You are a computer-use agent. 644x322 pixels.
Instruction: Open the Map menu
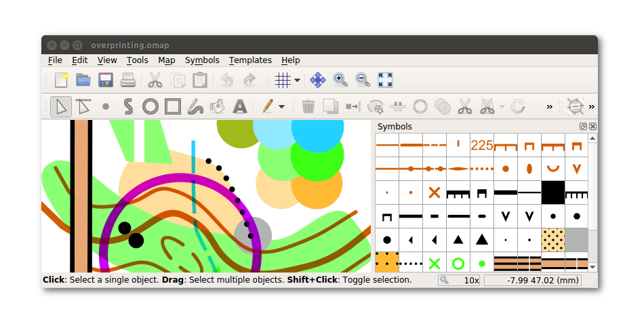pos(166,60)
